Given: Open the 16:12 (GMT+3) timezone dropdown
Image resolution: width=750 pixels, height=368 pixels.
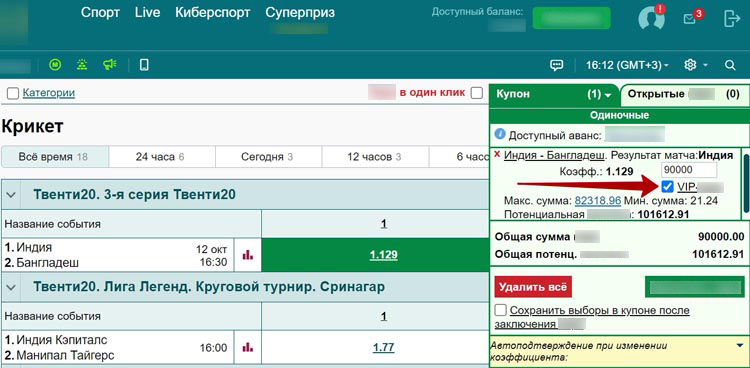Looking at the screenshot, I should pyautogui.click(x=627, y=65).
